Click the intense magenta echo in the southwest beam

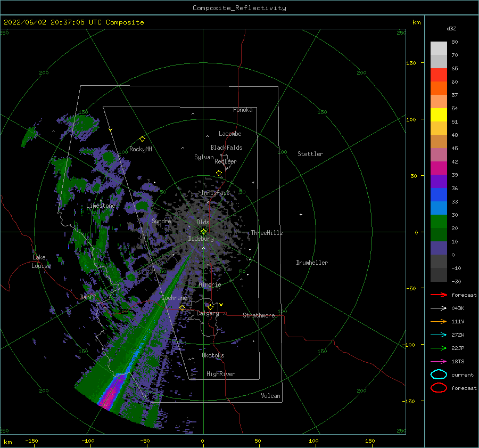110,395
